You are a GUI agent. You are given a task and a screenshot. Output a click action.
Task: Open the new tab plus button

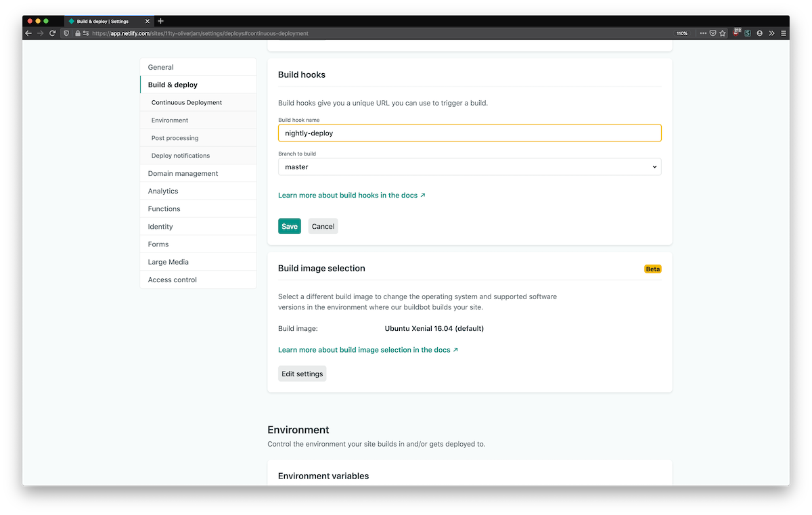pos(160,21)
